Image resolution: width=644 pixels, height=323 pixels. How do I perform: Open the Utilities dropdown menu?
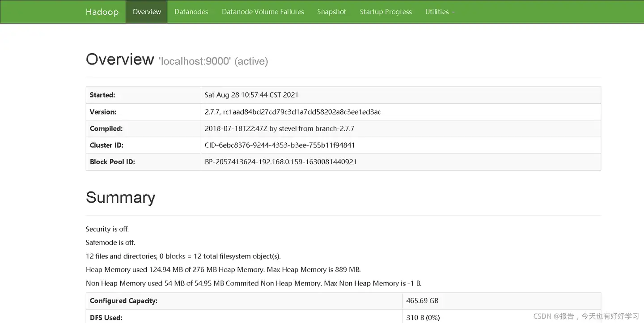pyautogui.click(x=437, y=12)
